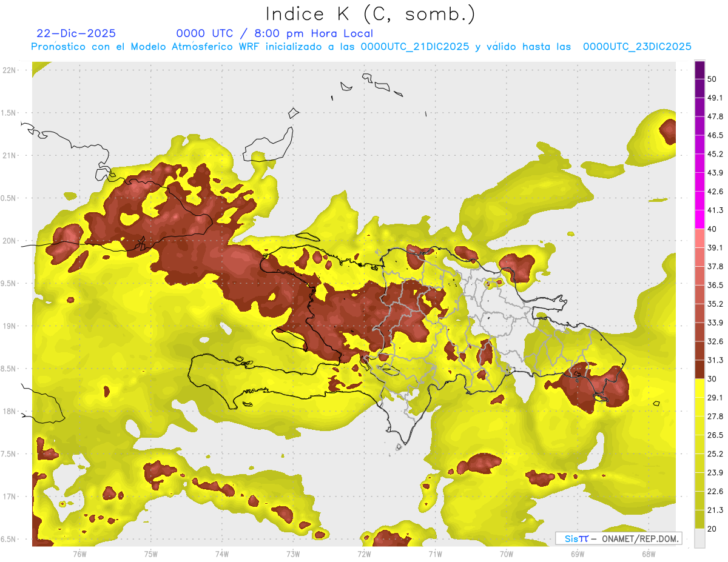This screenshot has width=728, height=562.
Task: Click the latitude label '22N'
Action: pyautogui.click(x=9, y=70)
